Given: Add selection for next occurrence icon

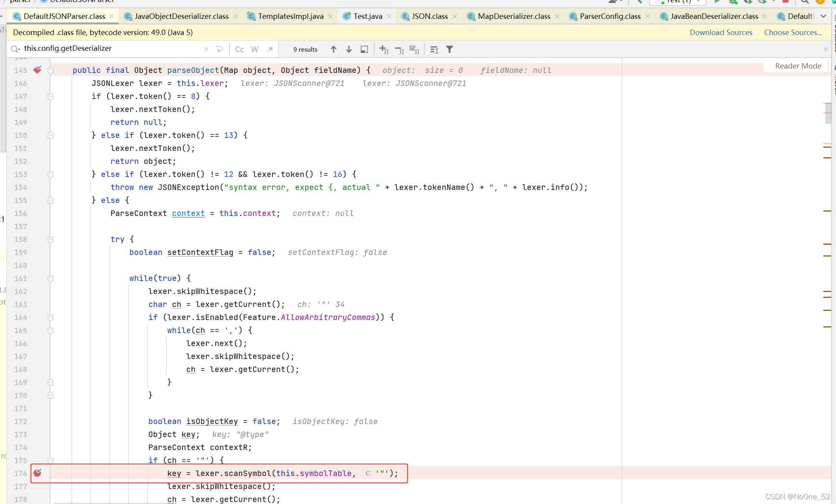Looking at the screenshot, I should pos(384,49).
